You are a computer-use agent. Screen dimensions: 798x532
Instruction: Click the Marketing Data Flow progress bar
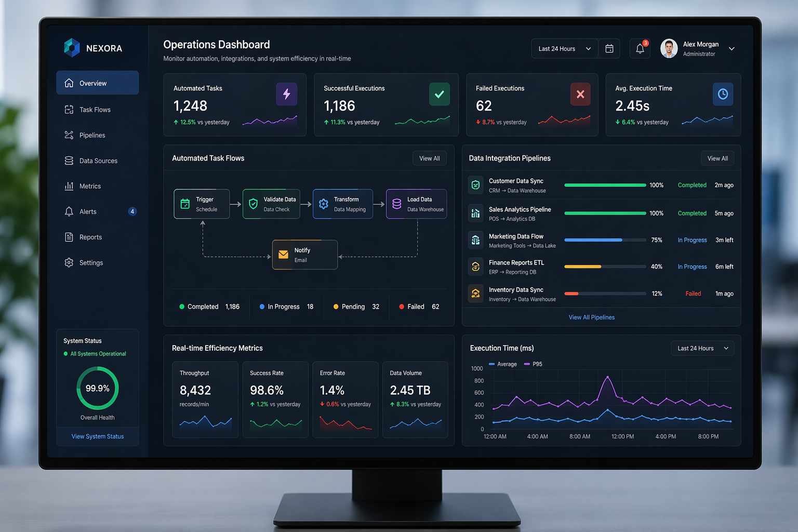[605, 240]
